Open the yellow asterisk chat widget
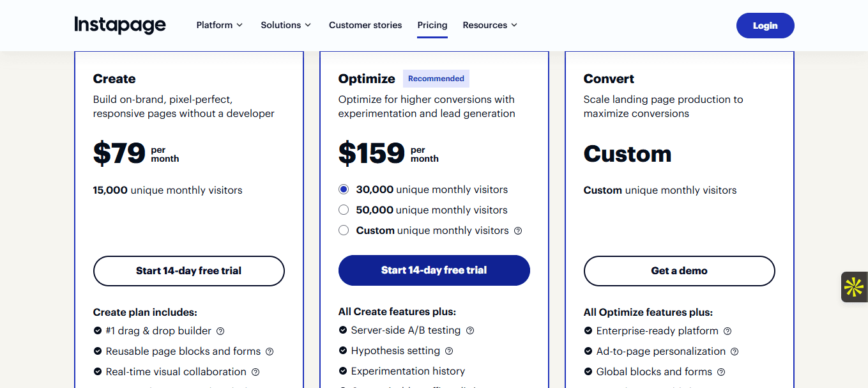The height and width of the screenshot is (388, 868). pos(853,287)
